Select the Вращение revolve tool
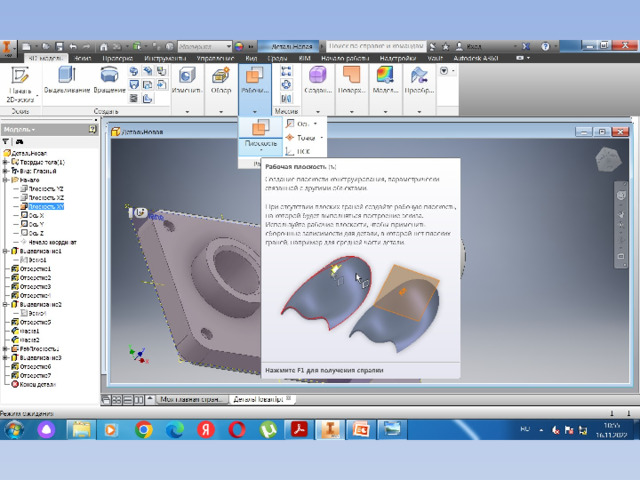This screenshot has height=480, width=640. pyautogui.click(x=109, y=80)
